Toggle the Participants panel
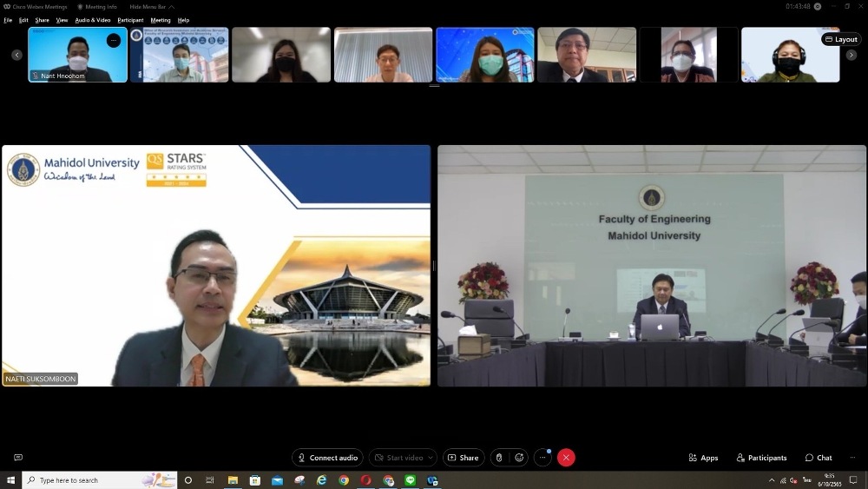Screen dimensions: 868x489 point(761,458)
